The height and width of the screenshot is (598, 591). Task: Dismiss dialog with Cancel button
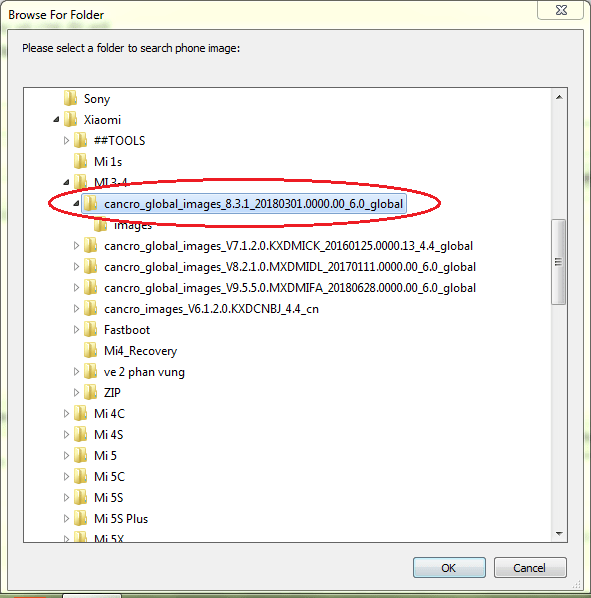tap(530, 568)
